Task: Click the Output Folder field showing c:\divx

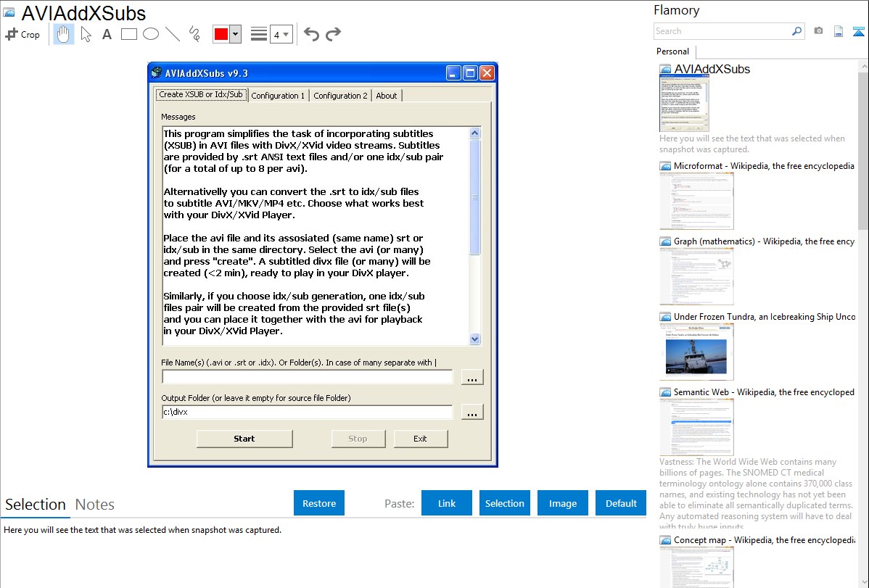Action: click(x=308, y=413)
